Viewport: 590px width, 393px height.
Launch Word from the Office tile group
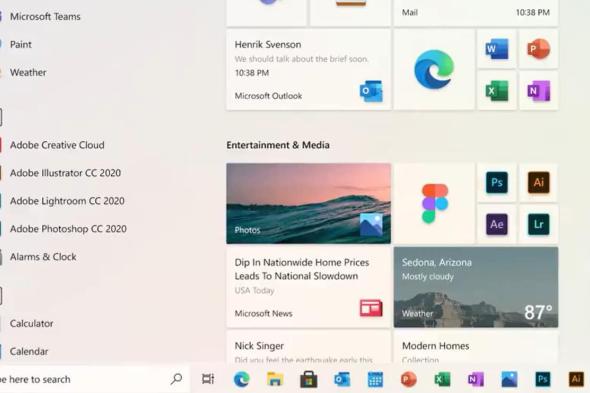click(497, 49)
